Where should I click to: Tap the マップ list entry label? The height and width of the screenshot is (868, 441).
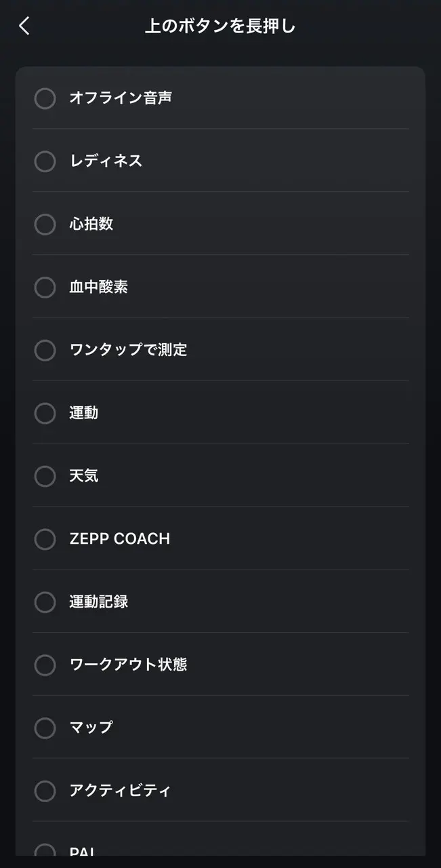[91, 728]
